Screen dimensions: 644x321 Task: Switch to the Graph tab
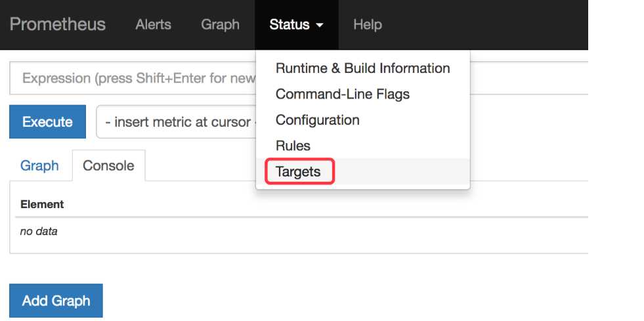coord(39,165)
